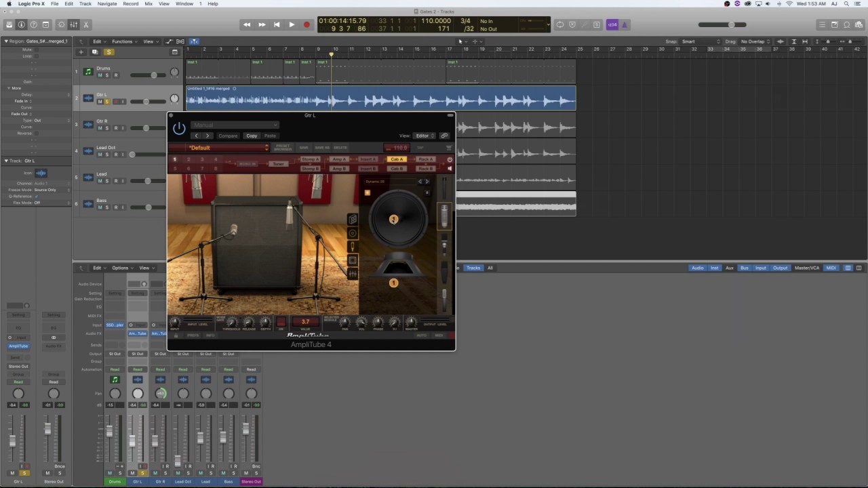Viewport: 868px width, 488px height.
Task: Toggle the purple count-in 1234 button
Action: tap(612, 25)
